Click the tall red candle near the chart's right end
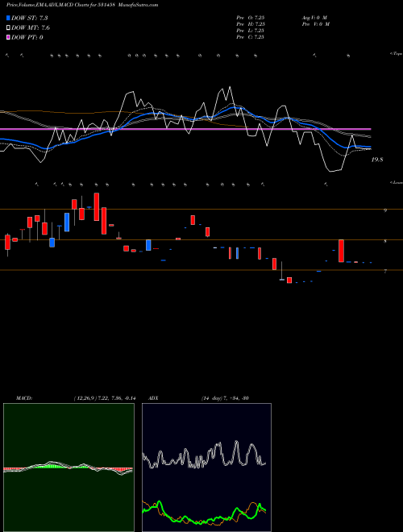This screenshot has height=532, width=403. click(x=341, y=251)
